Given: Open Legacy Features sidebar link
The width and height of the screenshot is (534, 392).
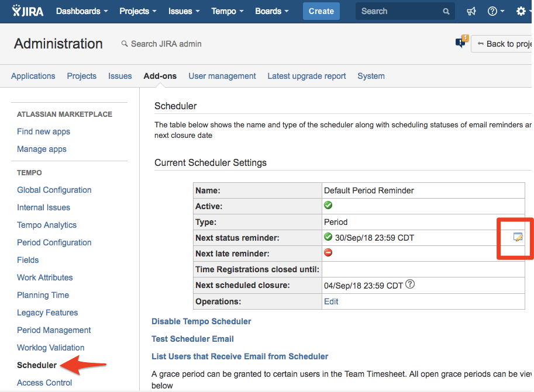Looking at the screenshot, I should click(47, 313).
